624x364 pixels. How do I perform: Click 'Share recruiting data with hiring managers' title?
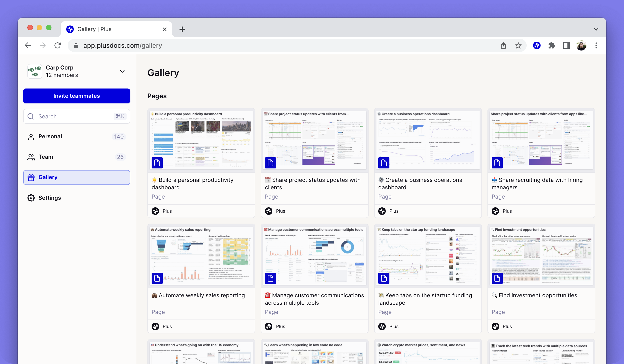537,184
